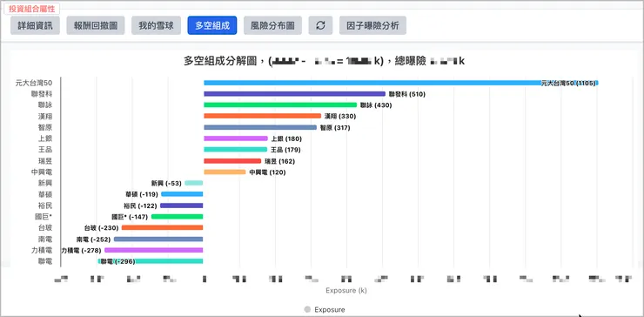Click the 台玻 (-230) data label
The height and width of the screenshot is (317, 644).
click(x=101, y=228)
